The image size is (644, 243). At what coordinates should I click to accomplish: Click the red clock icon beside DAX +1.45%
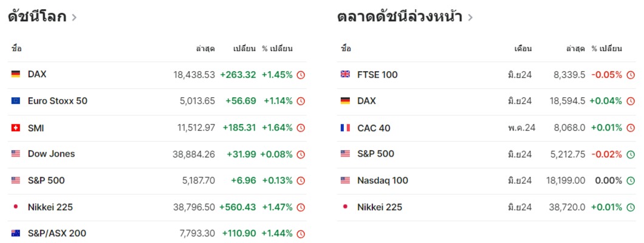301,75
